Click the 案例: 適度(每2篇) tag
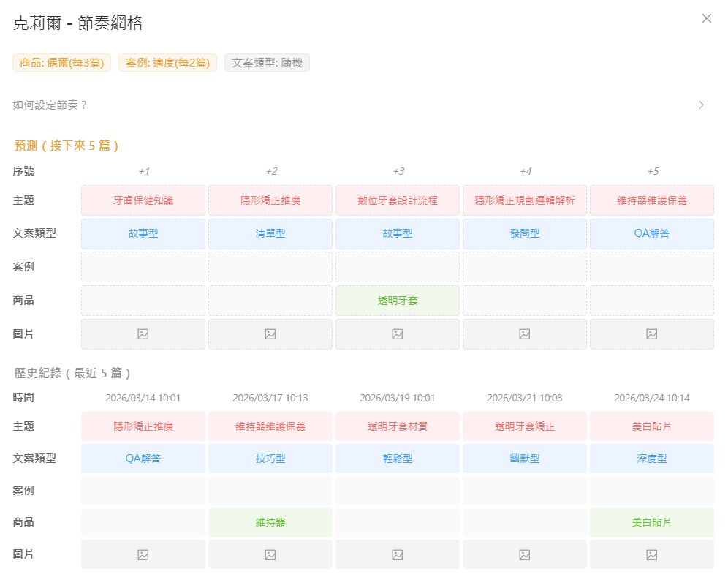Viewport: 728px width, 585px height. click(167, 63)
